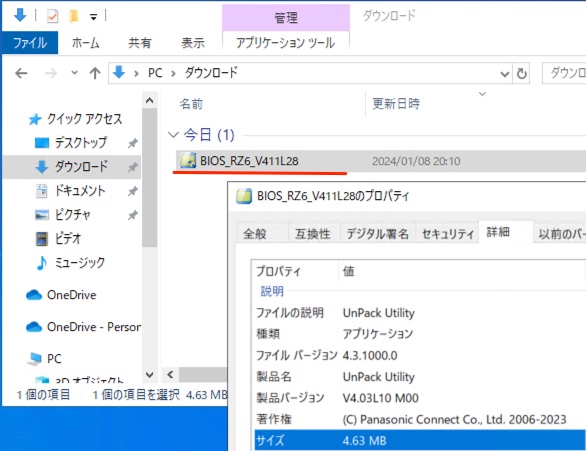Select OneDrive in navigation pane
The image size is (586, 451).
(71, 295)
